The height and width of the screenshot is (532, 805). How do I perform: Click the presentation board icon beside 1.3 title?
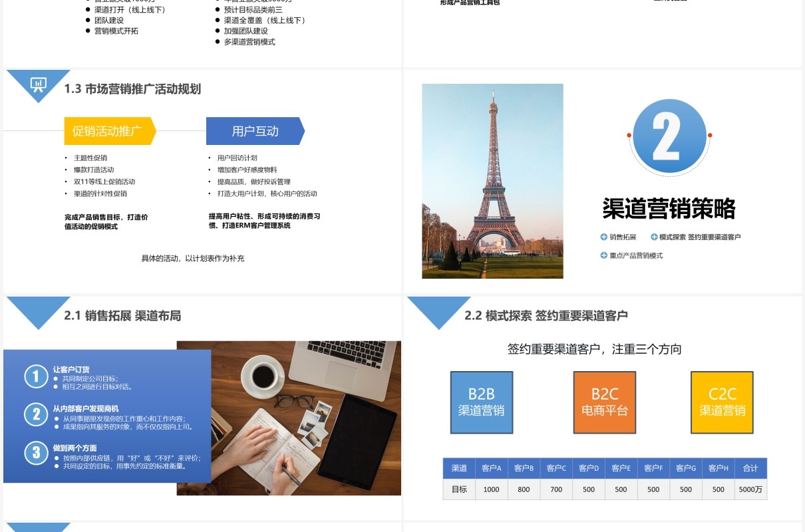pos(38,84)
